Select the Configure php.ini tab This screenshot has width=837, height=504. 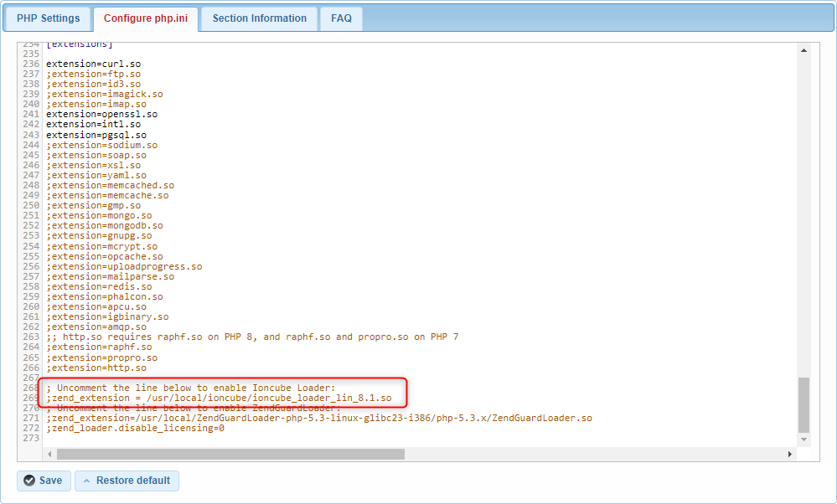click(145, 18)
